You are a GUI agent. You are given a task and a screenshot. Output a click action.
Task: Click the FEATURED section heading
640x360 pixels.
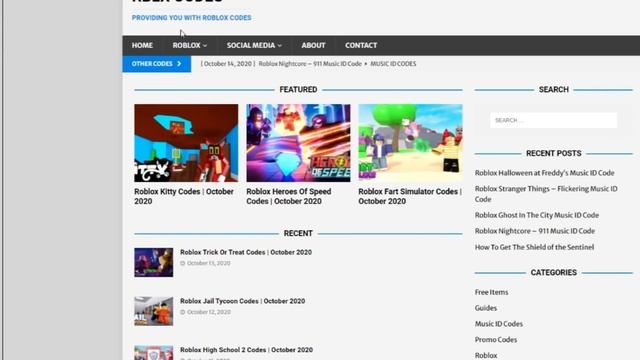coord(298,89)
